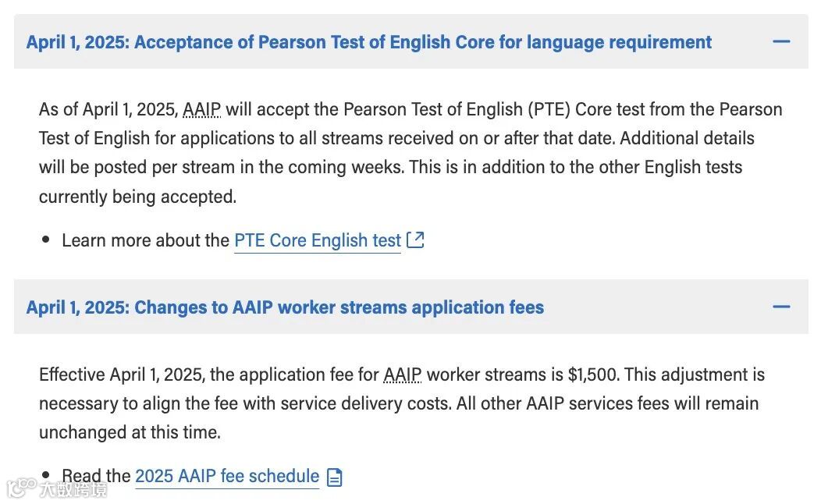
Task: Click the "unchanged at this time." text
Action: pos(130,432)
